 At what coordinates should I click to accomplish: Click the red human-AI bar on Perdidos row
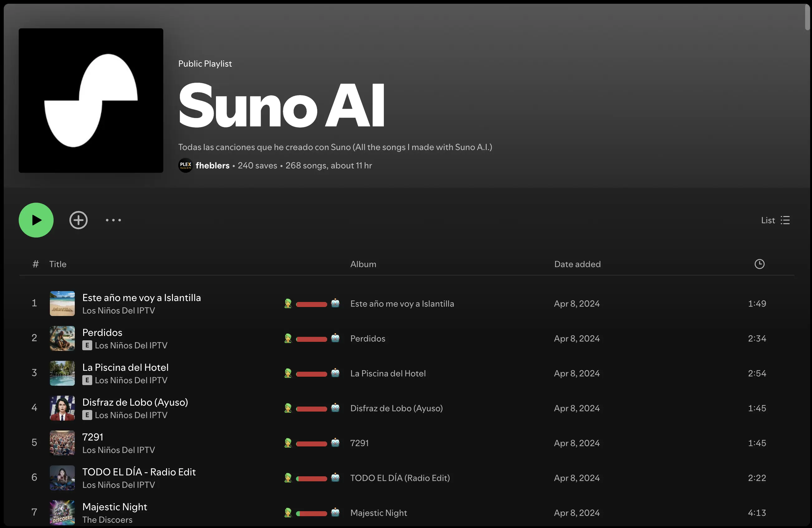[311, 339]
